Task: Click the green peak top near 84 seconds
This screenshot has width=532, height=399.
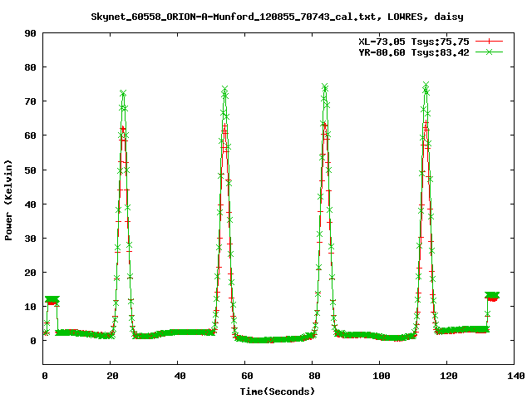Action: tap(325, 86)
